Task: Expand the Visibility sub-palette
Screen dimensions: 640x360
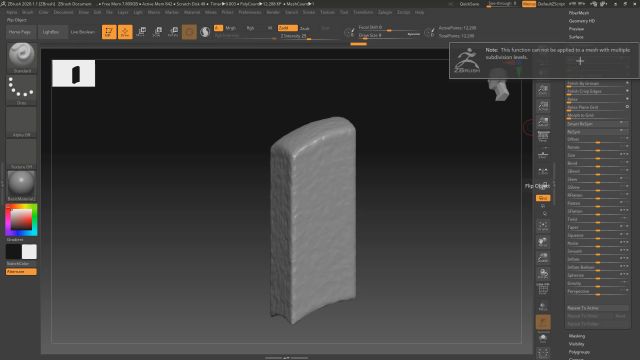Action: point(577,344)
